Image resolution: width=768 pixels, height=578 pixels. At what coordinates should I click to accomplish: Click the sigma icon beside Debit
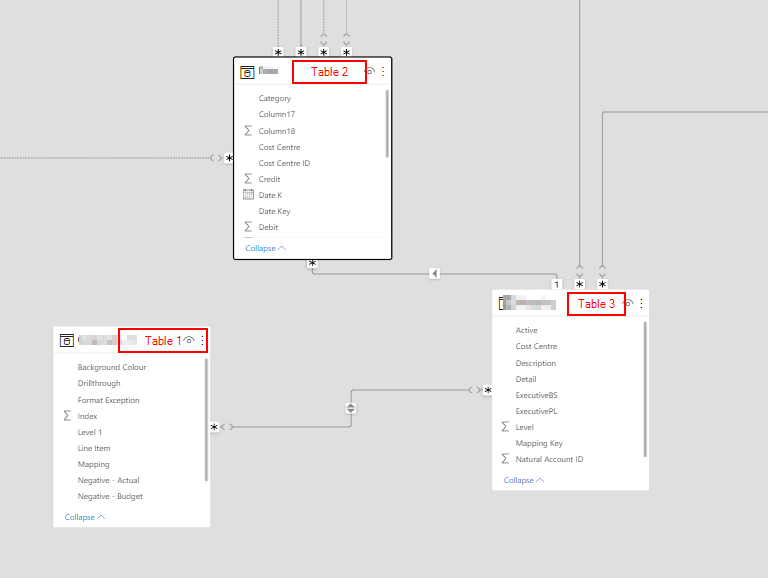click(x=248, y=227)
